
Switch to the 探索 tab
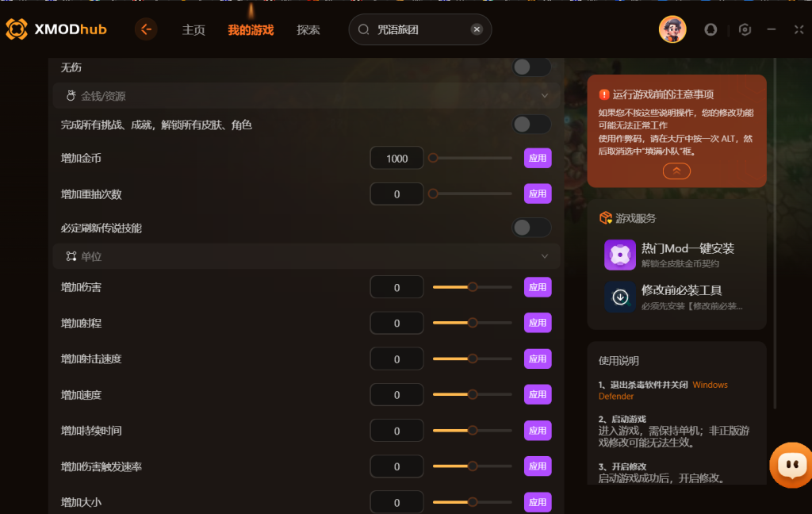pos(308,30)
